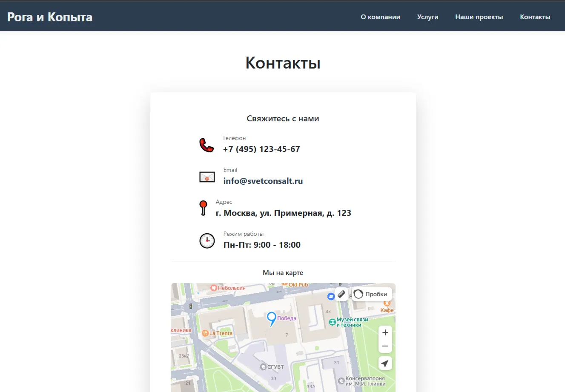Click the email envelope icon

207,177
